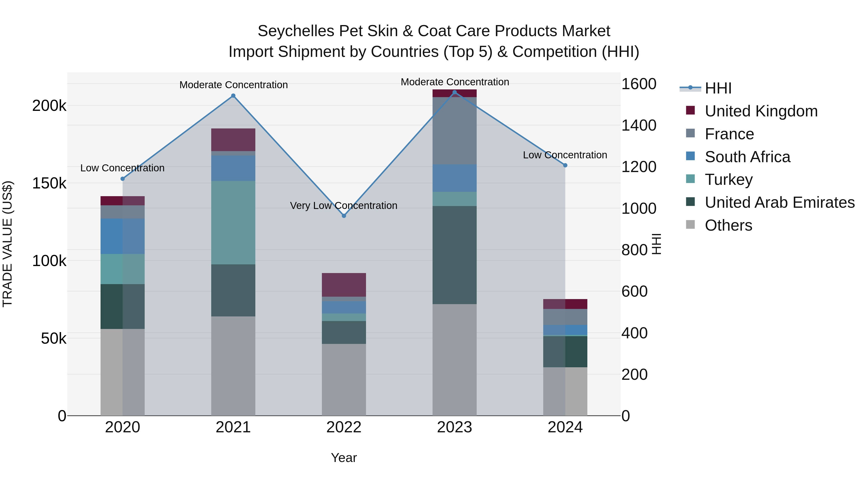The image size is (868, 488).
Task: Toggle South Africa legend entry
Action: click(738, 157)
